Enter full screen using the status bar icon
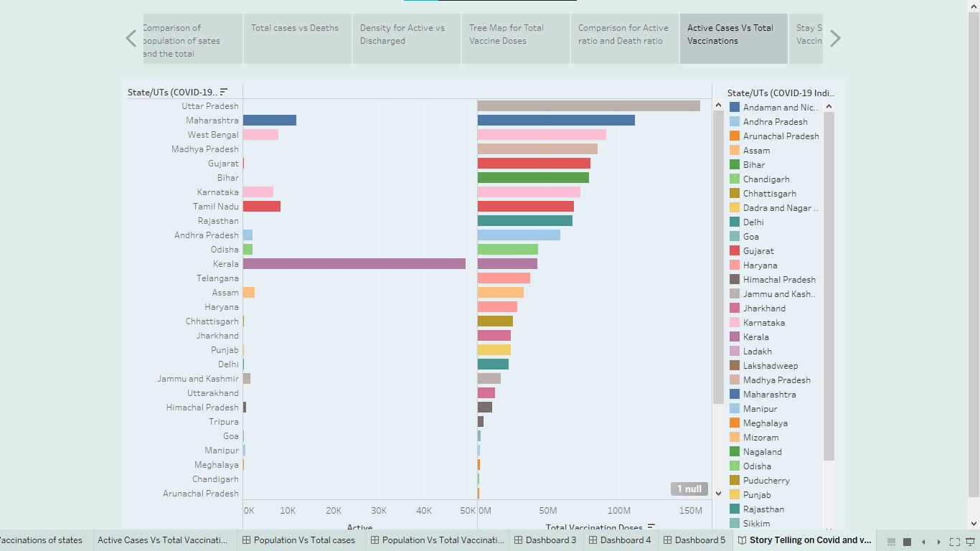980x551 pixels. tap(955, 542)
